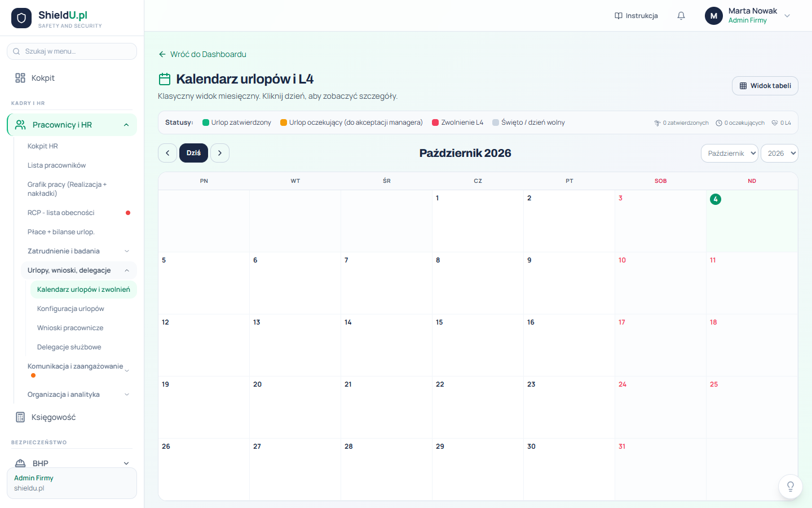Open Wnioski pracownicze
Screen dimensions: 812x508
83,328
